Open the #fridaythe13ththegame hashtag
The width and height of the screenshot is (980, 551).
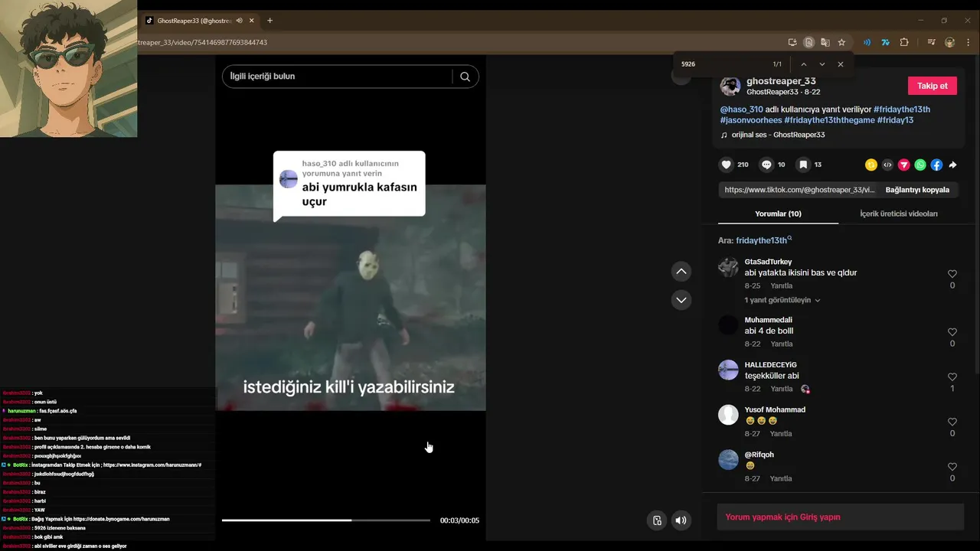[829, 120]
